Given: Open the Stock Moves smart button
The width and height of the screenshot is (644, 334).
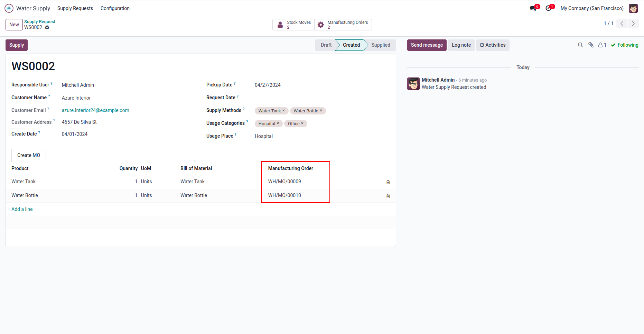Looking at the screenshot, I should pos(293,25).
